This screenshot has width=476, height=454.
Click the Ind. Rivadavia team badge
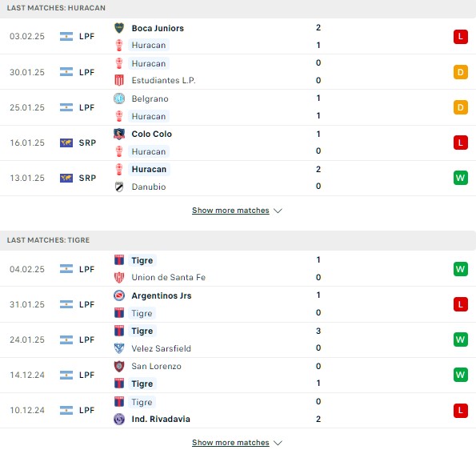tap(119, 419)
